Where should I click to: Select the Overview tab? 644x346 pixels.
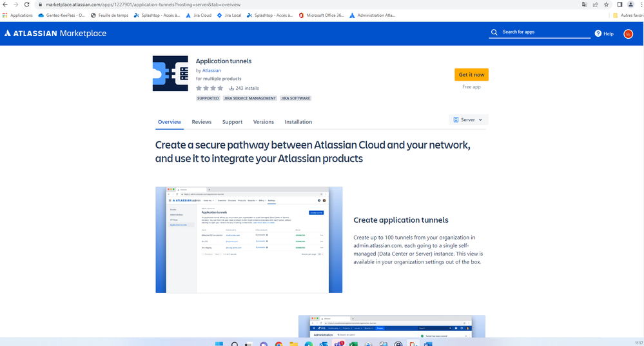pos(169,122)
